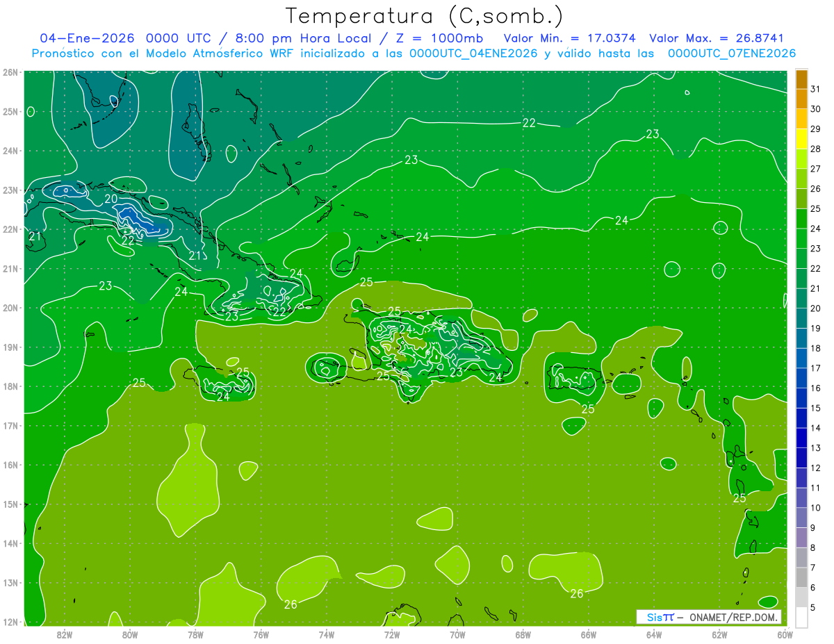This screenshot has width=834, height=644.
Task: Click the 76W longitude label
Action: [261, 634]
